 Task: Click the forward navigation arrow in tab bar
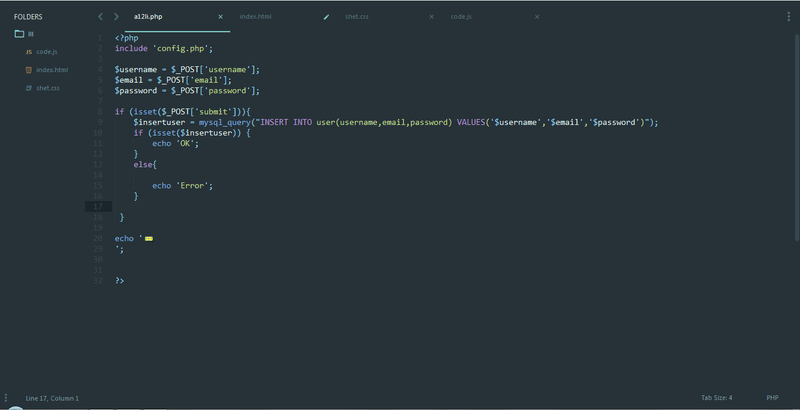(116, 17)
